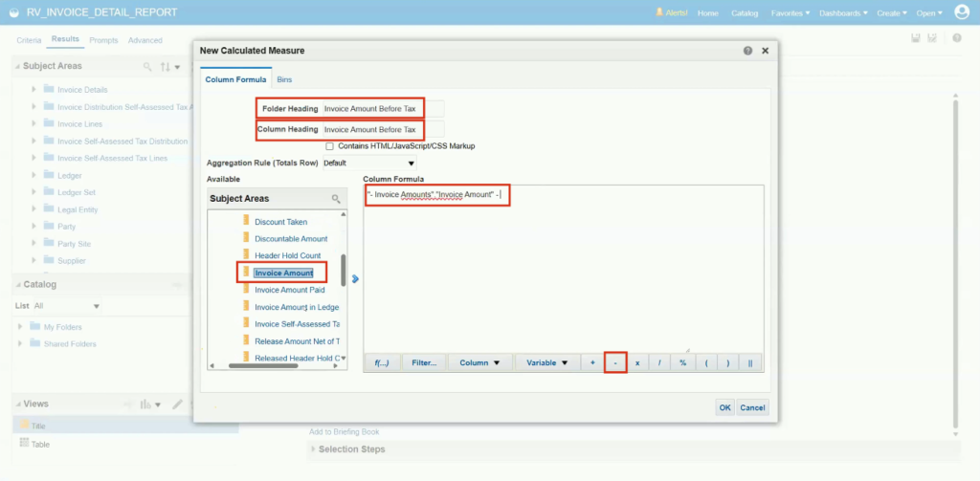Click the vertical scrollbar in Available list

click(344, 270)
